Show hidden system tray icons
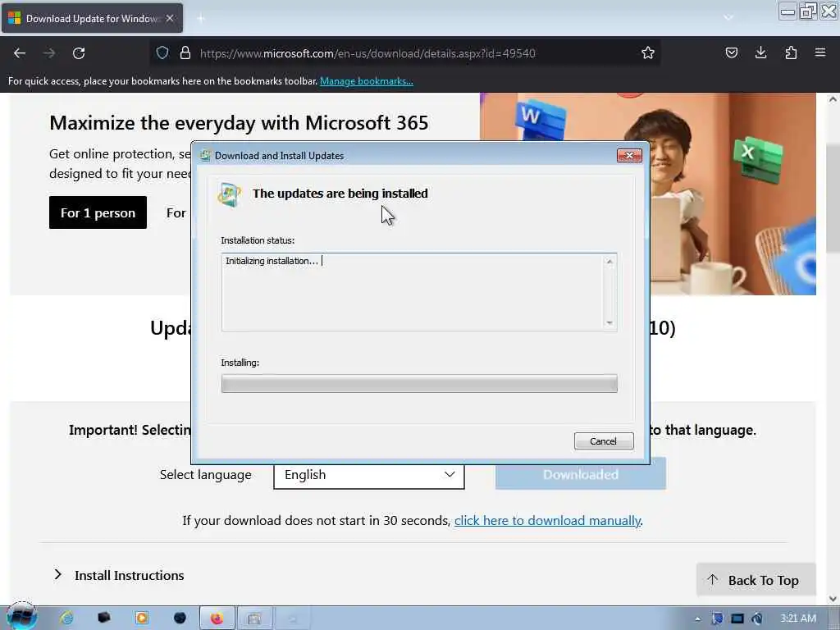 (697, 619)
